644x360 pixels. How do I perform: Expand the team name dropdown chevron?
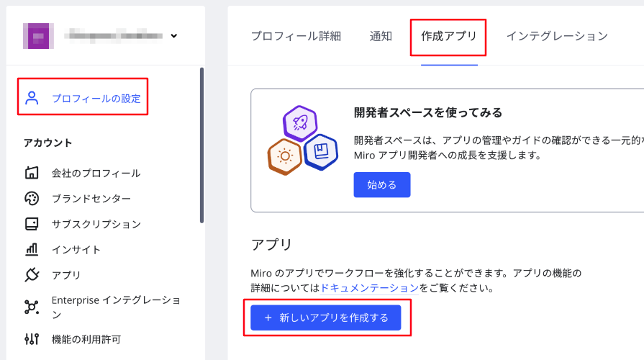click(x=173, y=36)
